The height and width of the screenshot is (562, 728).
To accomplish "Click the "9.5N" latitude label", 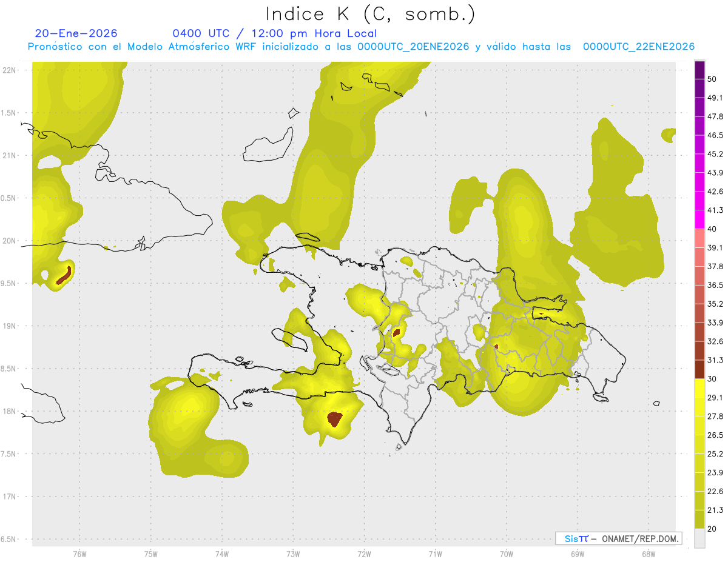I will (9, 284).
